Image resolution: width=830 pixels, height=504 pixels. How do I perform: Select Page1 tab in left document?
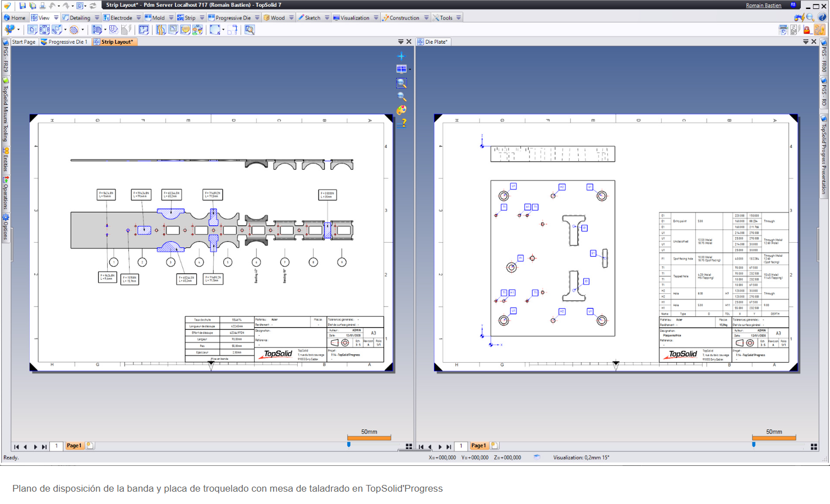(x=74, y=446)
